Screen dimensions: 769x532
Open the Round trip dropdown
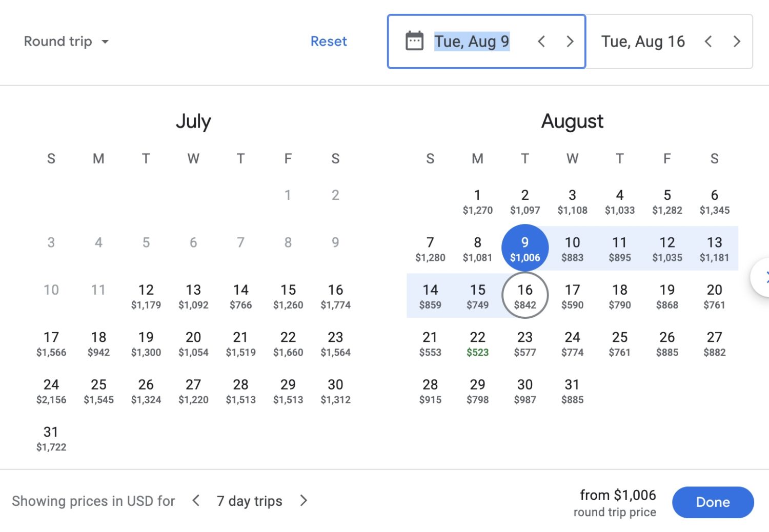click(x=66, y=42)
